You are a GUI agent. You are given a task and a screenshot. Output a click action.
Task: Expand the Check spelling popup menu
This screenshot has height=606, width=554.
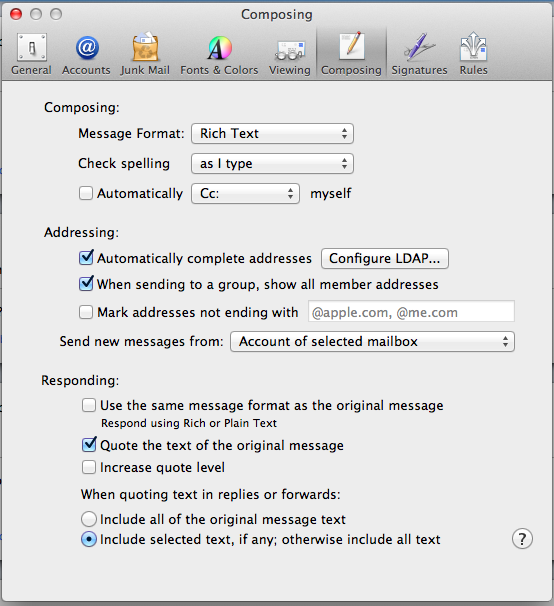click(272, 163)
